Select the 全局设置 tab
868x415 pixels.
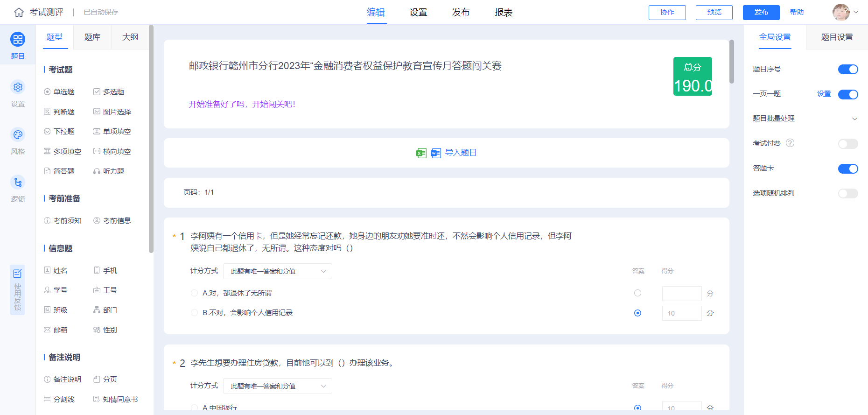tap(775, 37)
